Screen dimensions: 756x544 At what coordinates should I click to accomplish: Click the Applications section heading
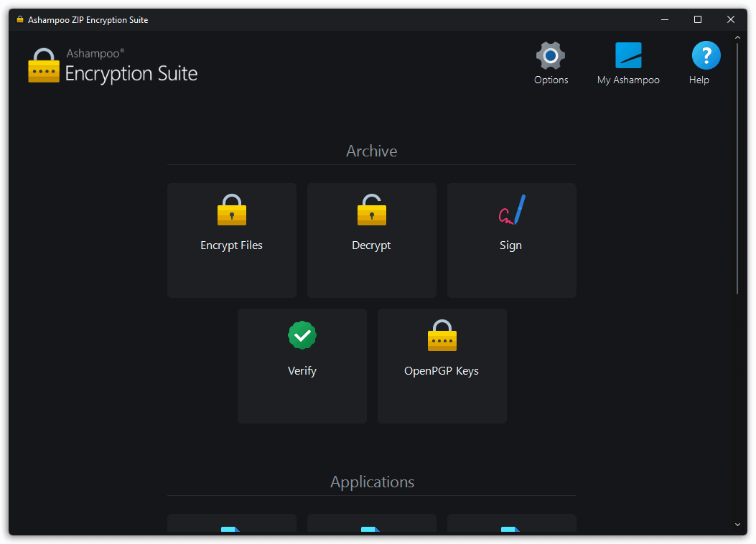point(372,482)
